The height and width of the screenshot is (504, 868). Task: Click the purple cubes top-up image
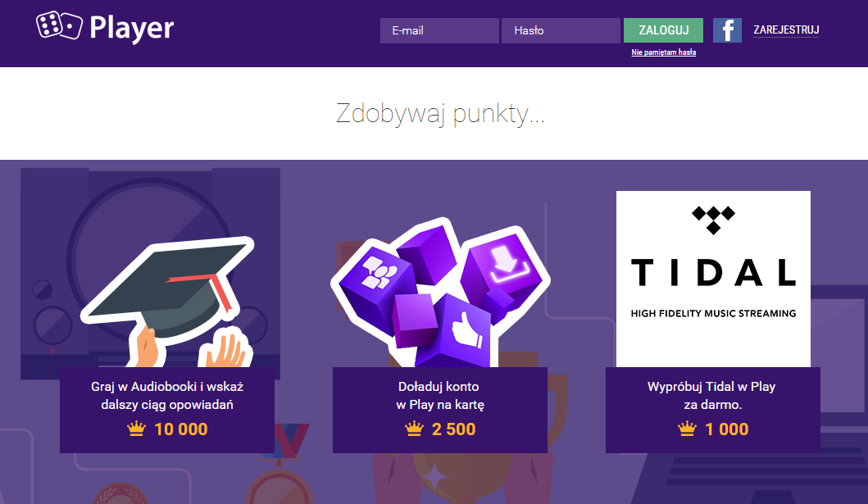[x=441, y=292]
